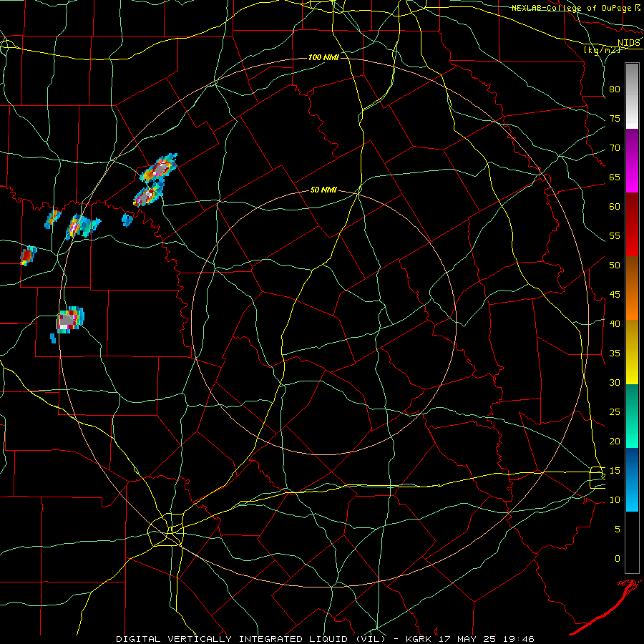Click the scale value 20
Viewport: 644px width, 644px height.
pyautogui.click(x=615, y=441)
